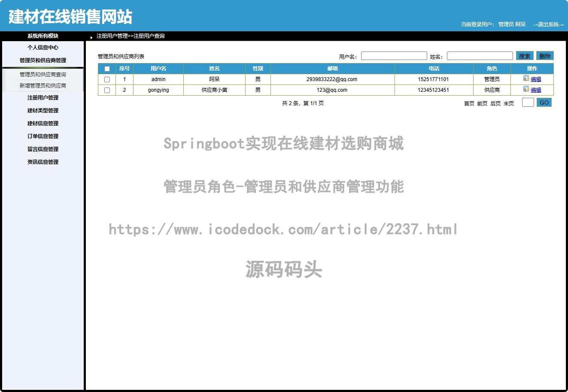Check the admin row checkbox
Screen dimensions: 568x392
pyautogui.click(x=107, y=79)
